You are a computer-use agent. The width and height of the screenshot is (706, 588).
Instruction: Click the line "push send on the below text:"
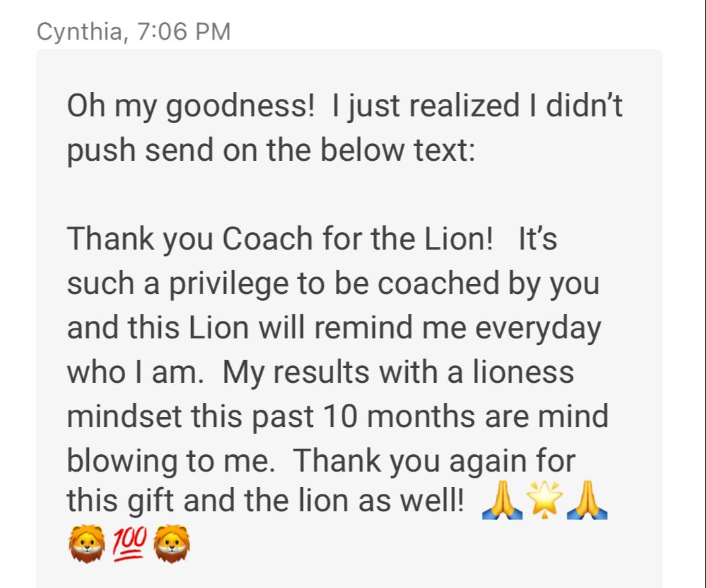click(x=271, y=151)
